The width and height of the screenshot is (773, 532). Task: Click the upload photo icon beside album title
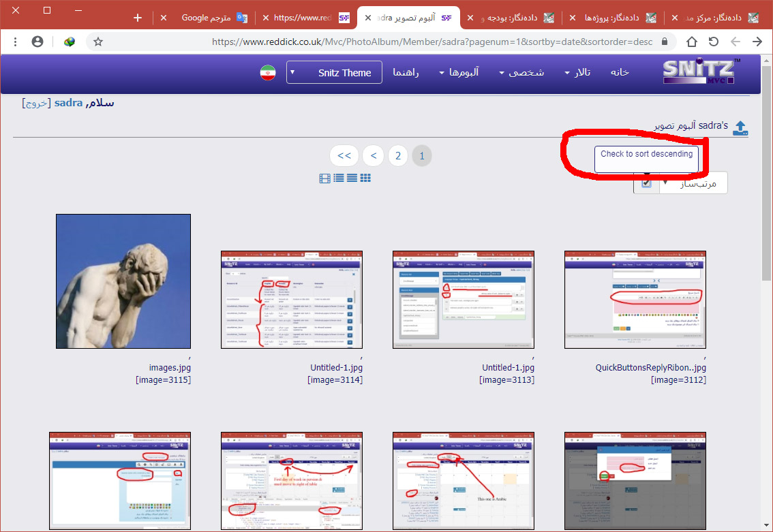tap(740, 128)
